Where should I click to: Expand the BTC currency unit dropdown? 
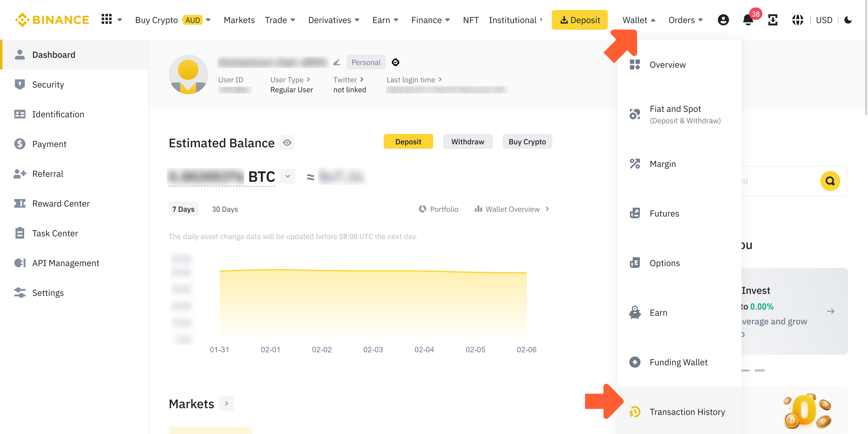pos(287,176)
